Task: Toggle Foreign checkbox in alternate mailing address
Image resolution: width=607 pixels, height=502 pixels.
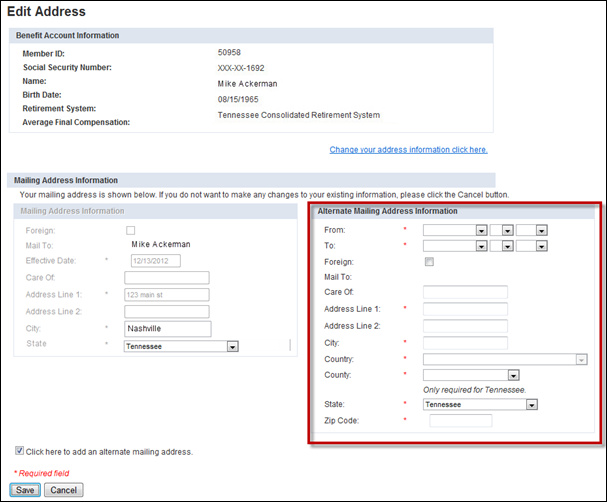Action: [x=429, y=262]
